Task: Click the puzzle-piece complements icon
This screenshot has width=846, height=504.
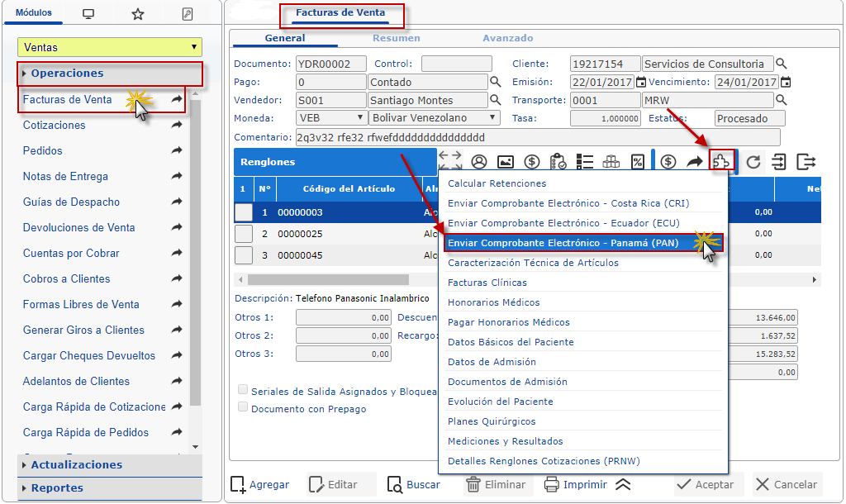Action: pos(720,162)
